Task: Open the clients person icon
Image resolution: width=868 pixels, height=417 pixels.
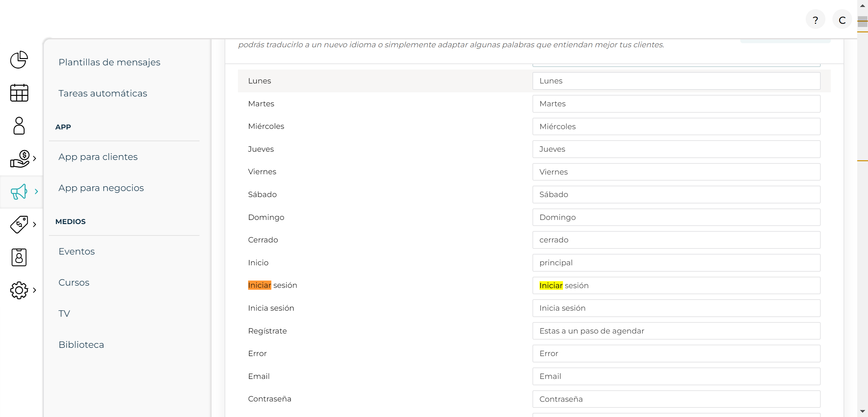Action: click(x=19, y=126)
